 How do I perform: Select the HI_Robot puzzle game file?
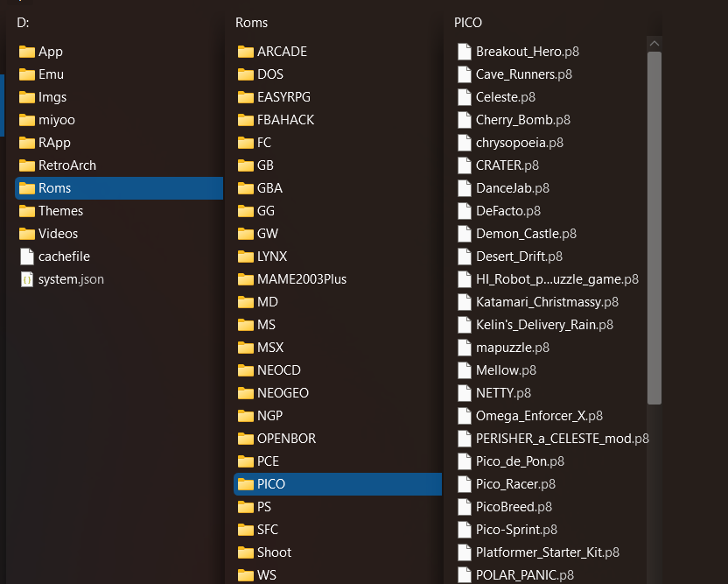[x=557, y=279]
